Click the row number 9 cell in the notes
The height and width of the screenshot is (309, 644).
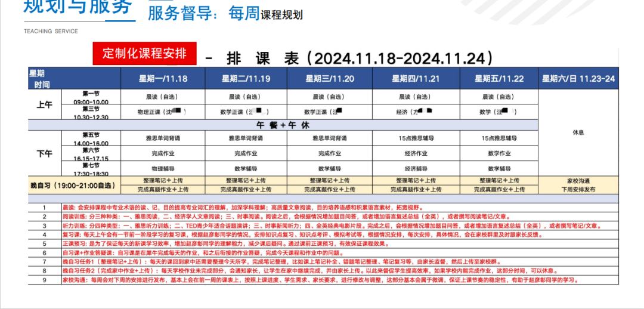(45, 280)
